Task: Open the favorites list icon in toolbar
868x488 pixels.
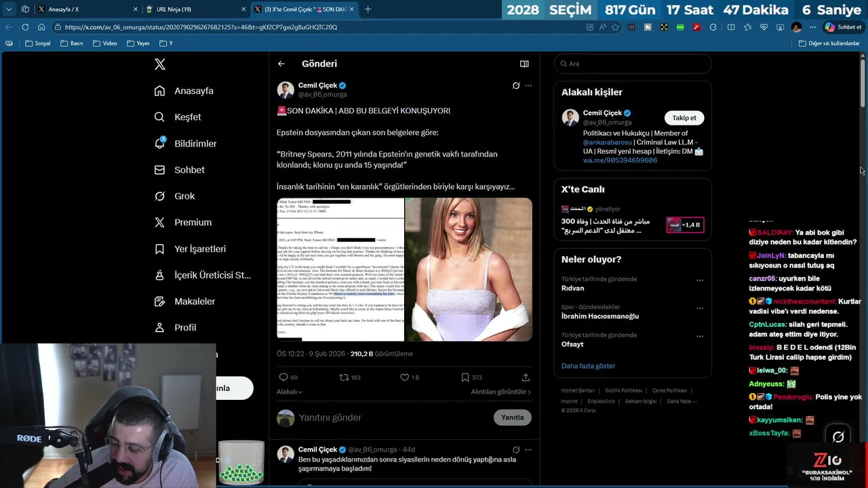Action: click(x=747, y=27)
